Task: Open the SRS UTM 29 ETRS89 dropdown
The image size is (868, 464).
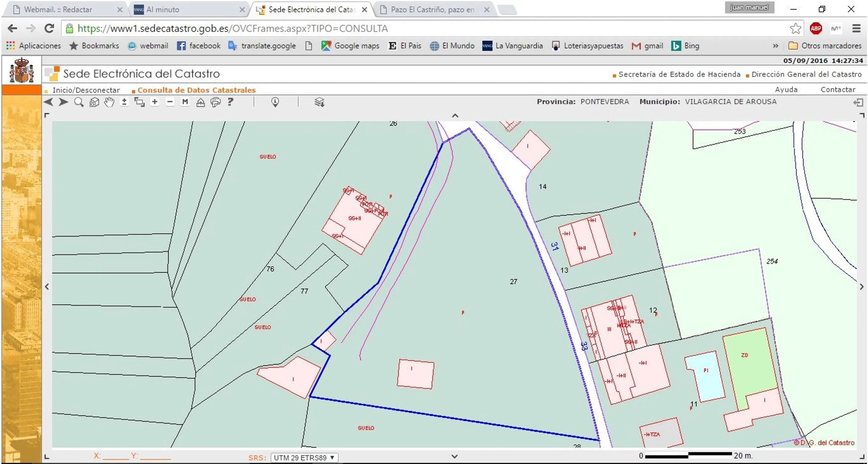Action: coord(304,458)
